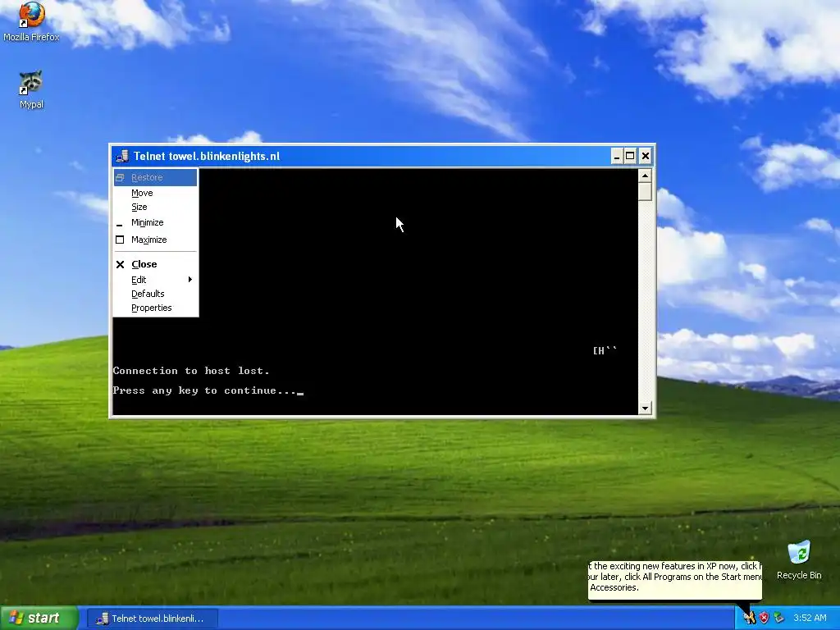The height and width of the screenshot is (630, 840).
Task: Click the greyed-out Restore menu entry
Action: pyautogui.click(x=155, y=177)
